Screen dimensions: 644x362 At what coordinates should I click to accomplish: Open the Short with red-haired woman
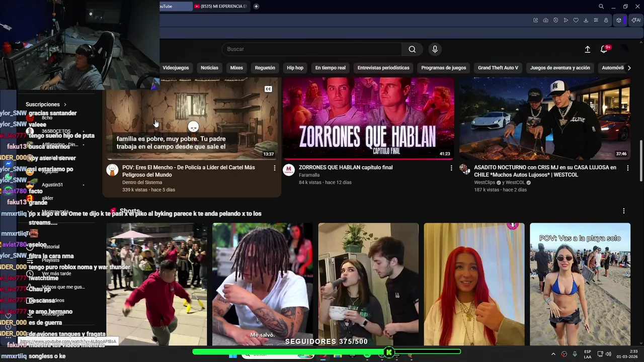pyautogui.click(x=474, y=284)
